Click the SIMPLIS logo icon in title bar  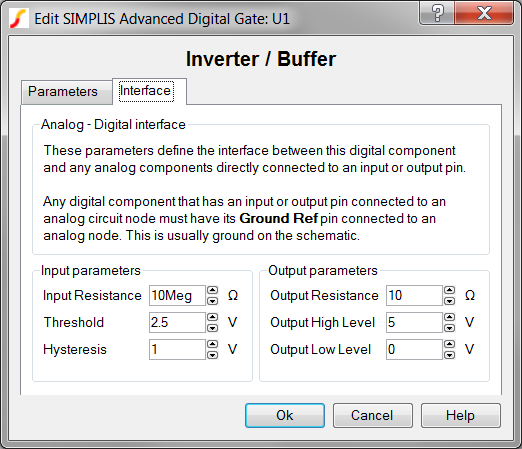[x=18, y=18]
